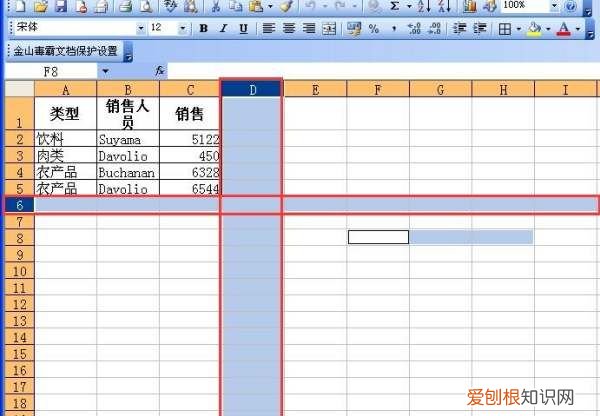
Task: Select the Format Painter brush
Action: 287,5
